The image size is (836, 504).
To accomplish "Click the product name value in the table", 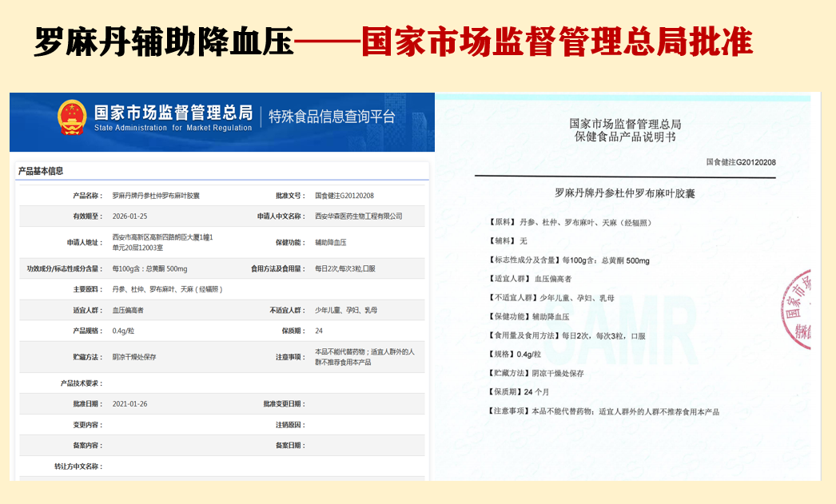I will pyautogui.click(x=156, y=196).
